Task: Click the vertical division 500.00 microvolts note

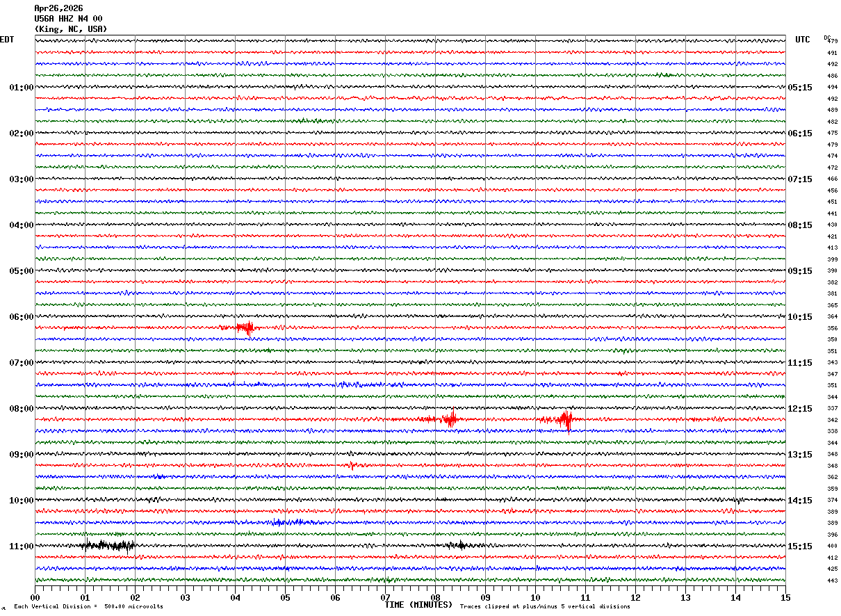Action: click(88, 607)
